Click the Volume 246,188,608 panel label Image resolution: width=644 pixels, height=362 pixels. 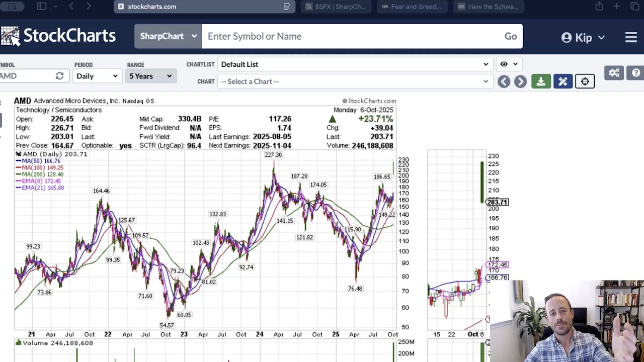53,343
